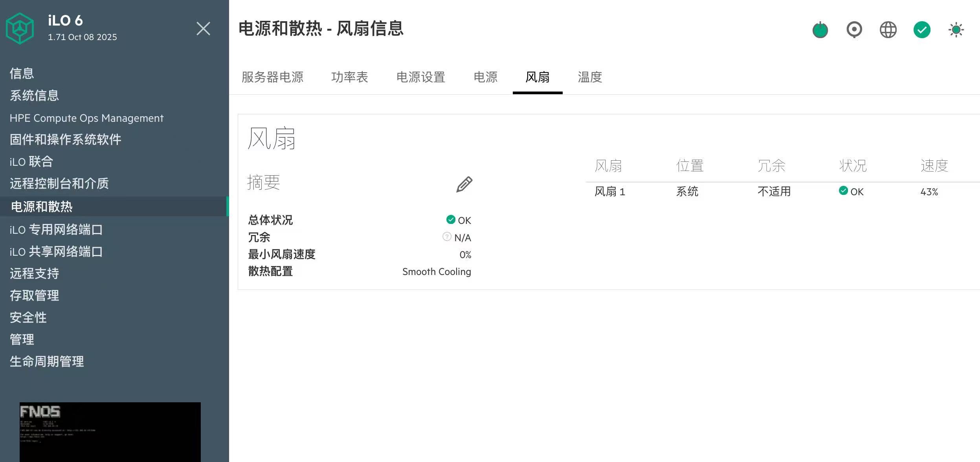
Task: Sort fan table by 速度 column header
Action: coord(934,166)
